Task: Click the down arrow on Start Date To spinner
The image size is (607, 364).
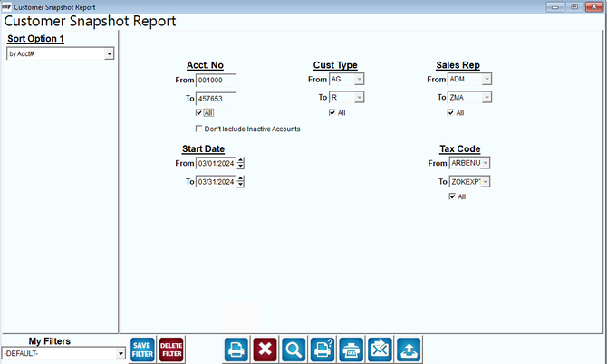Action: click(x=241, y=185)
